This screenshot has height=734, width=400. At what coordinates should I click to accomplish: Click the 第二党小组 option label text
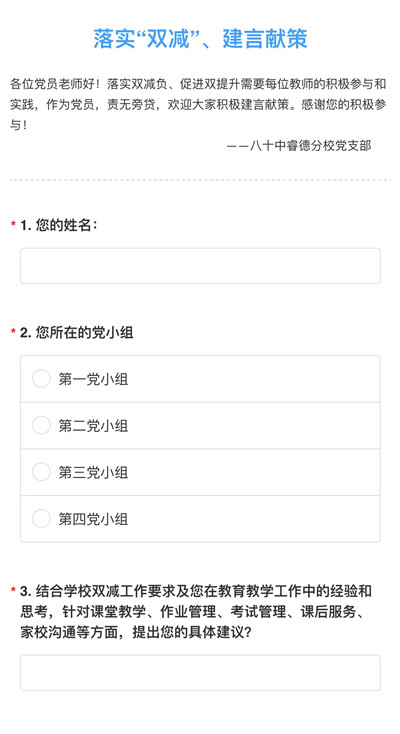coord(93,426)
